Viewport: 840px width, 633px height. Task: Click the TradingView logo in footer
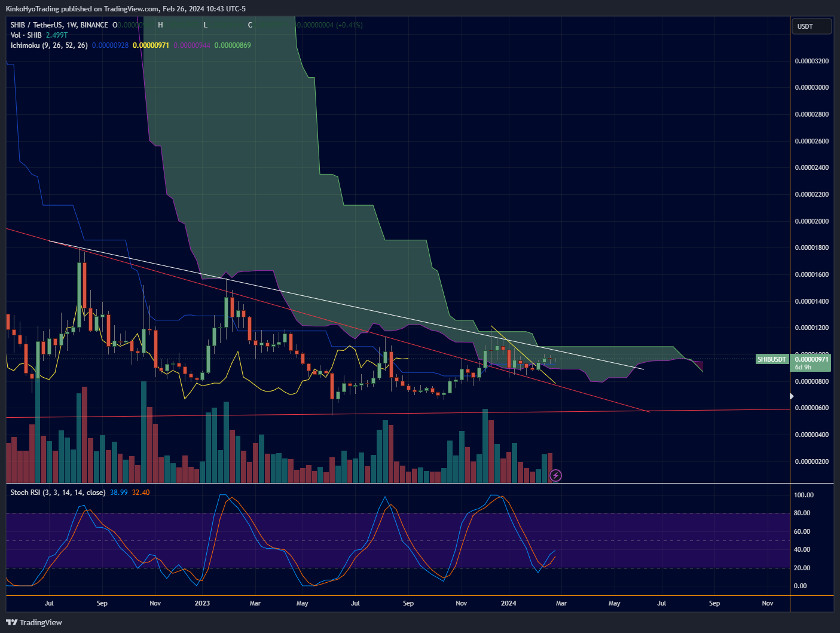tap(34, 622)
